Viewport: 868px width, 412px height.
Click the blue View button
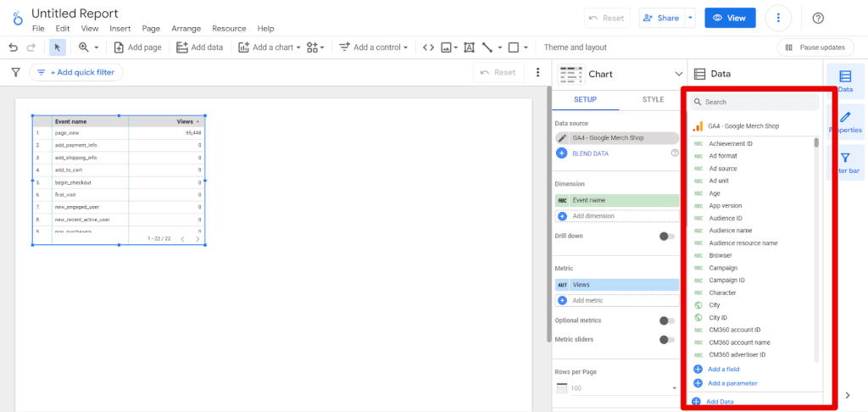tap(730, 18)
